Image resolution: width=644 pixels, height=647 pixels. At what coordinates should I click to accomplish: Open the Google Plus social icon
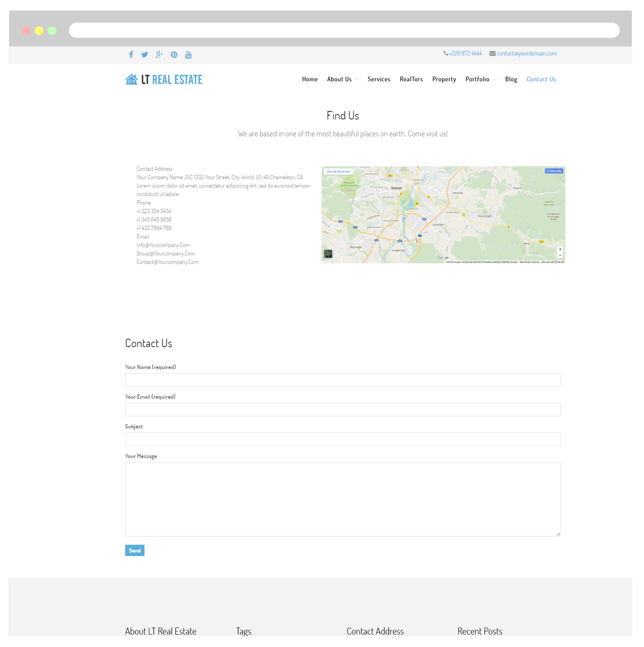159,54
